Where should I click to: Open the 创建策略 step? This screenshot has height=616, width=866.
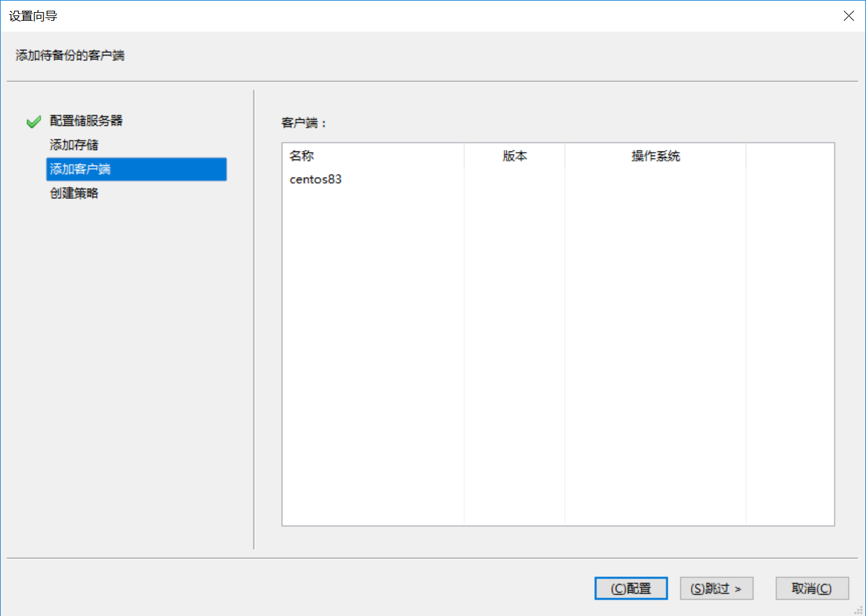coord(74,194)
